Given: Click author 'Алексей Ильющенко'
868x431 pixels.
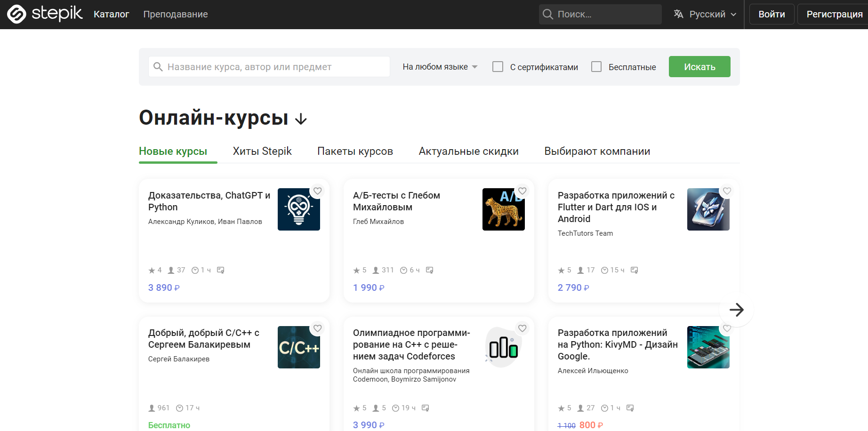Looking at the screenshot, I should 593,371.
